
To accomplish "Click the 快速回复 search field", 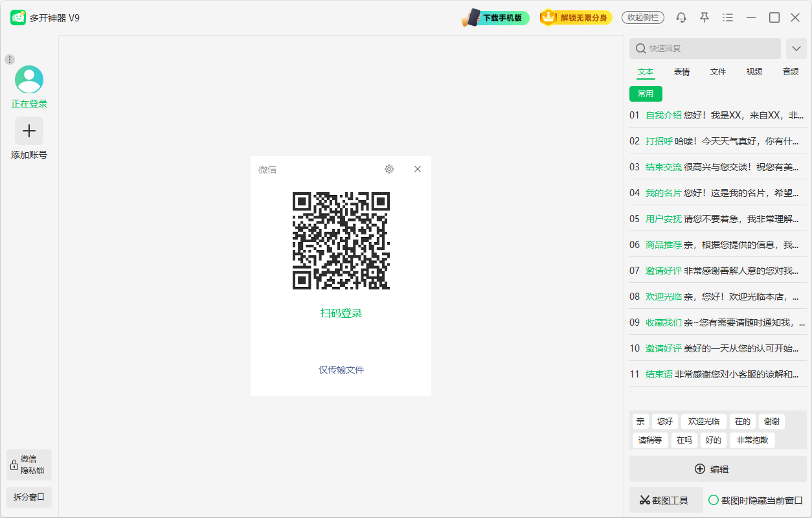I will pyautogui.click(x=706, y=48).
